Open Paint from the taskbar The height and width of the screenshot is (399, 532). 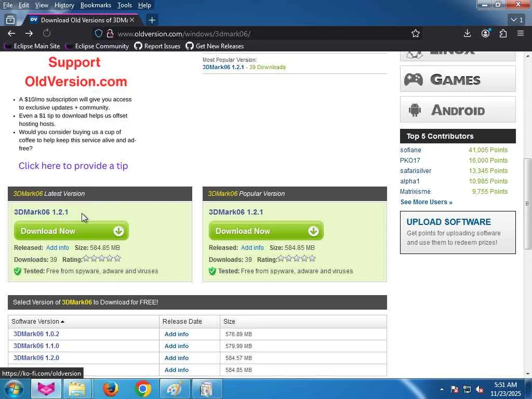(175, 389)
